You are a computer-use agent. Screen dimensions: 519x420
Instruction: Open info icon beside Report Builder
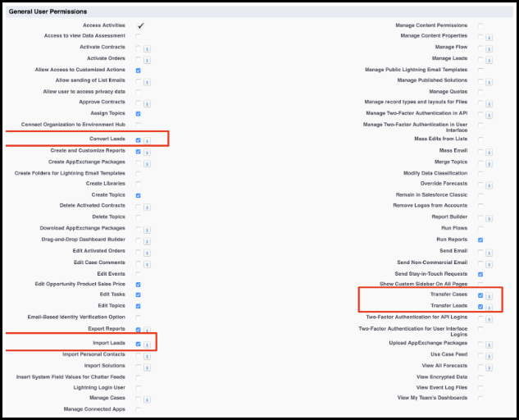(x=489, y=218)
